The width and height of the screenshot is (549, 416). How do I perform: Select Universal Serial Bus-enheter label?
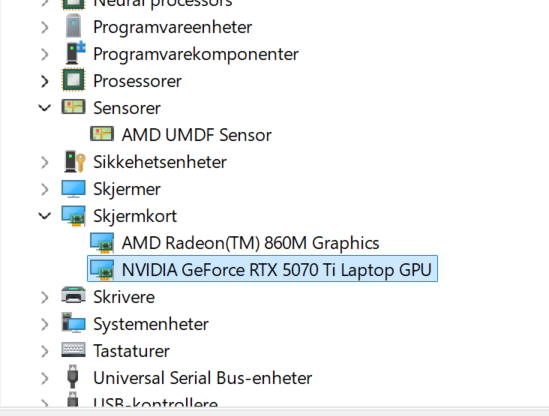[x=202, y=378]
